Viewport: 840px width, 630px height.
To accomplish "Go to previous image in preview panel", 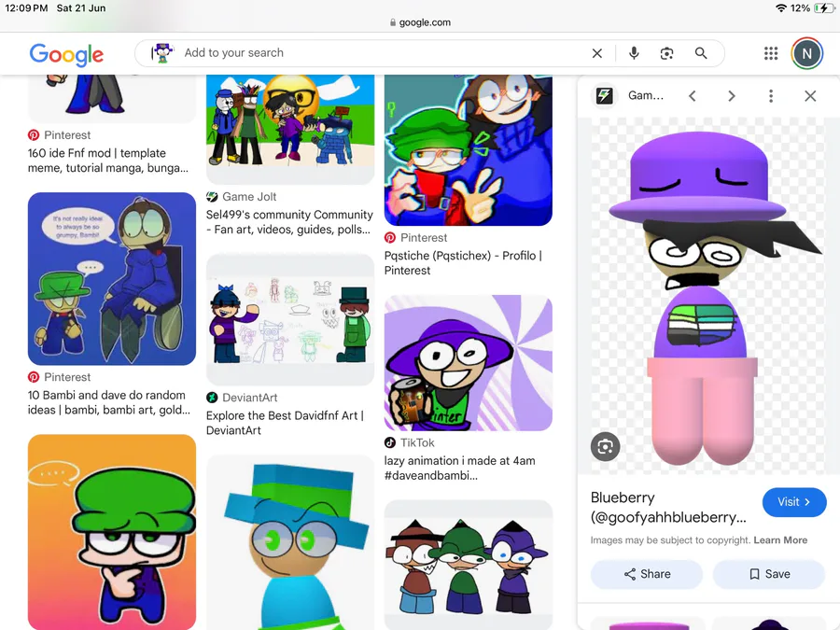I will (693, 96).
